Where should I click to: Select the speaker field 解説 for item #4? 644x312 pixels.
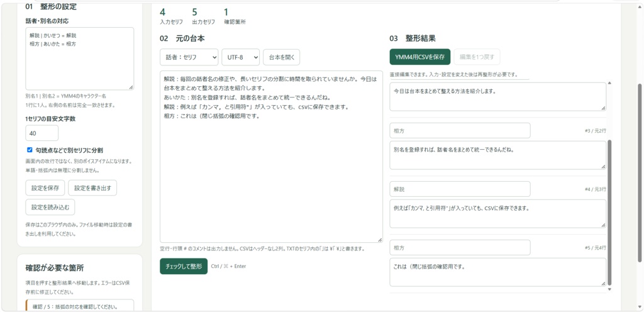(460, 189)
